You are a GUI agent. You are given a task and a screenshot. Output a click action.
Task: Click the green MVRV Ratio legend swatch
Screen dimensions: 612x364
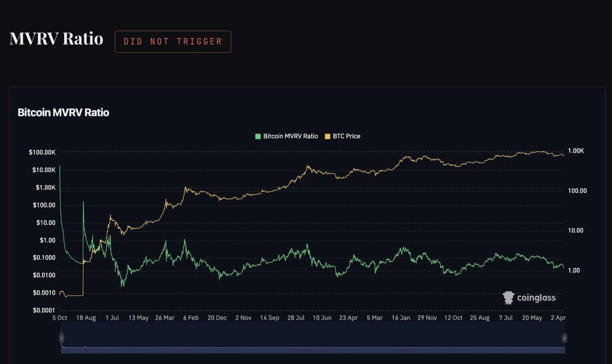(x=258, y=136)
